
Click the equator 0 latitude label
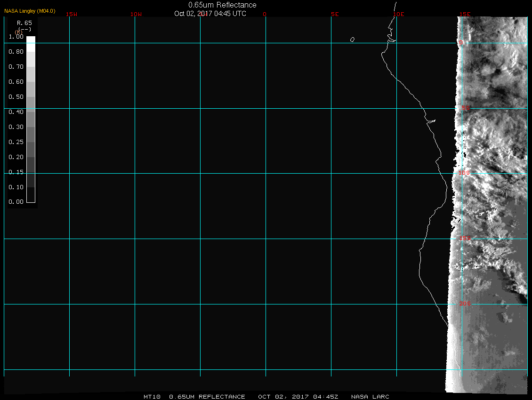461,42
